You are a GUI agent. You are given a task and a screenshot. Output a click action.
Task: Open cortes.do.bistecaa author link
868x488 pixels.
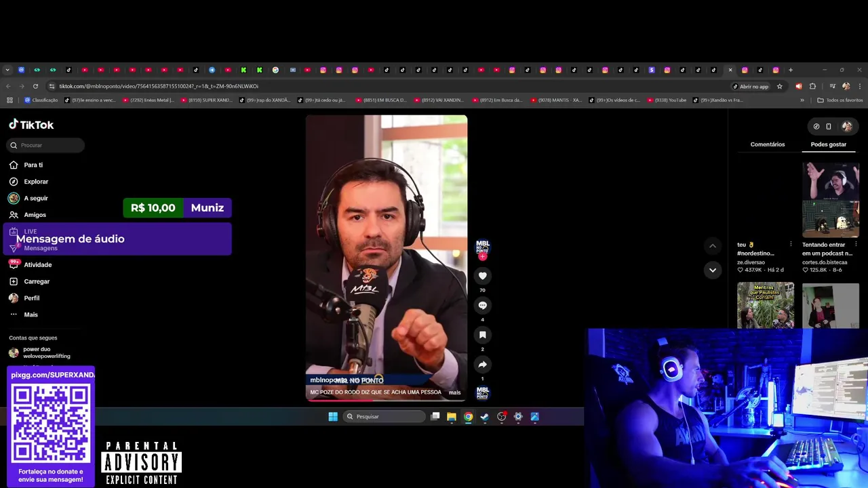[825, 262]
